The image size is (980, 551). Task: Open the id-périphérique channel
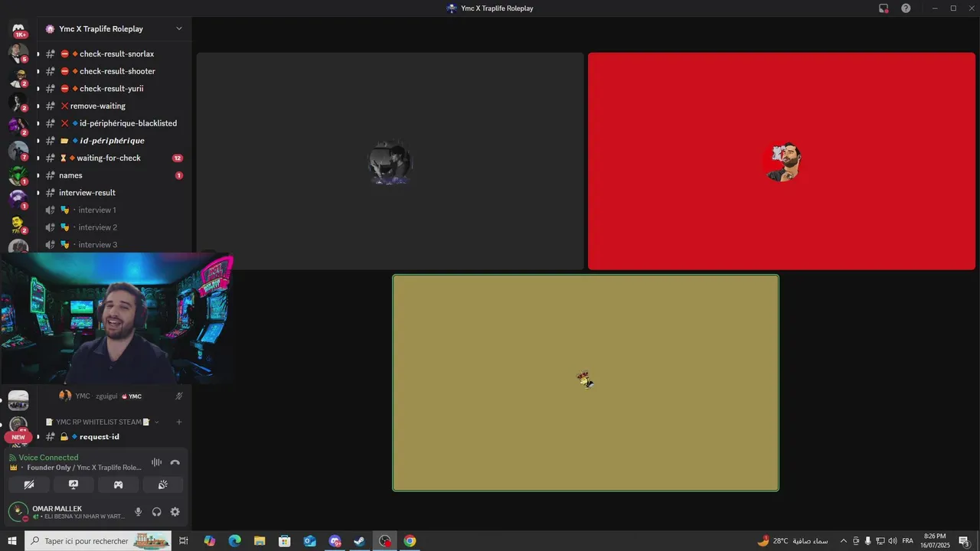[x=113, y=141]
